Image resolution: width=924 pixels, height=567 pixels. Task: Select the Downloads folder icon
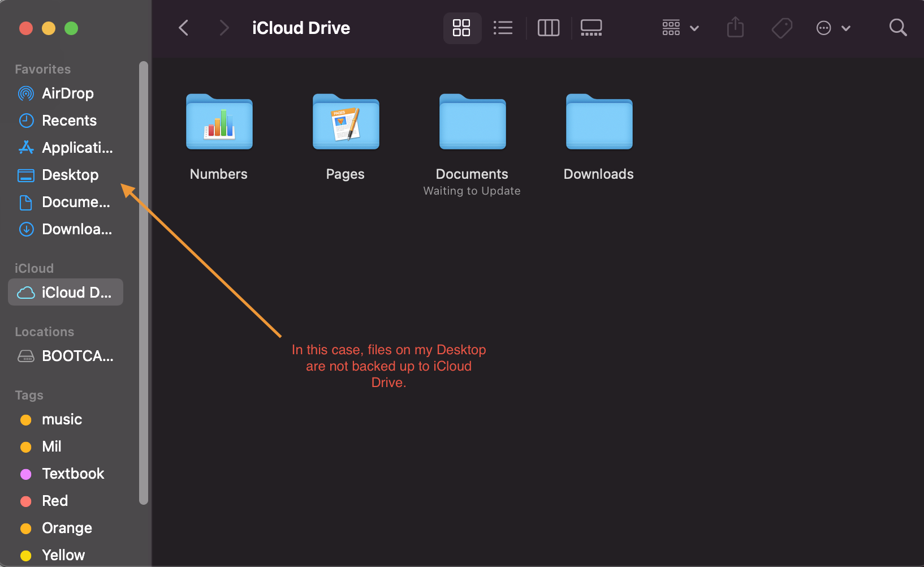coord(599,122)
